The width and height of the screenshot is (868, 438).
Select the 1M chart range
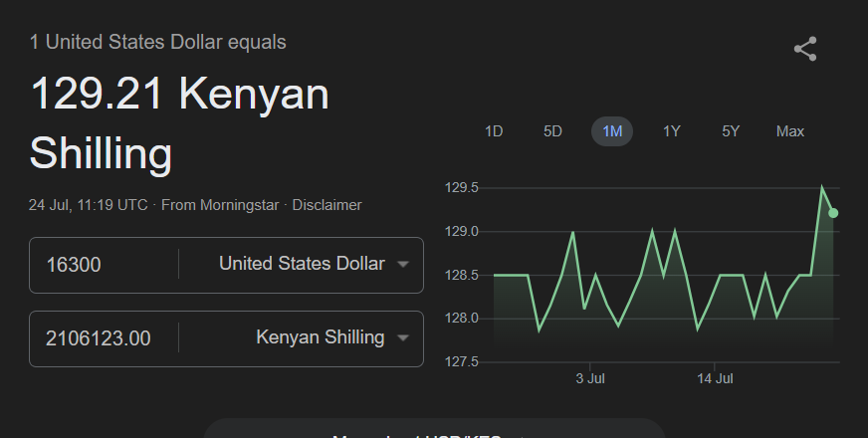click(x=612, y=131)
